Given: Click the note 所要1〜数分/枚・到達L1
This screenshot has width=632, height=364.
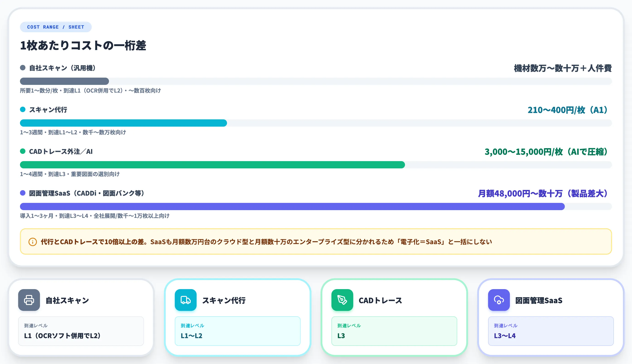Looking at the screenshot, I should click(x=90, y=91).
